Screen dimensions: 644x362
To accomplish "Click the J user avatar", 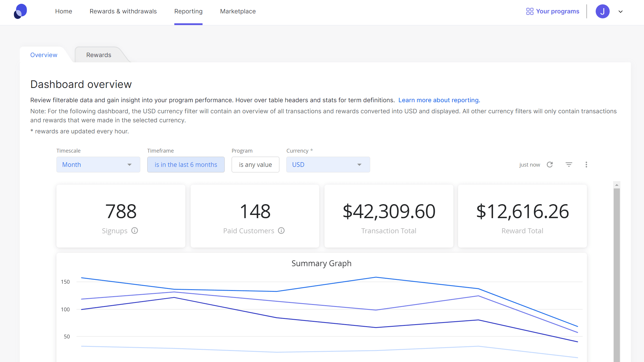I will point(602,11).
